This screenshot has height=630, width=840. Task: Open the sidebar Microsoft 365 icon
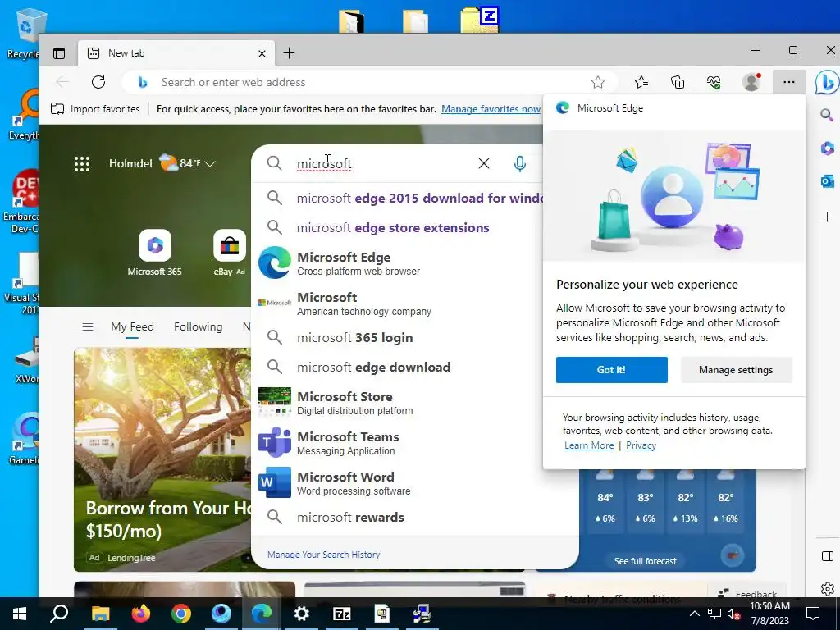pos(827,148)
